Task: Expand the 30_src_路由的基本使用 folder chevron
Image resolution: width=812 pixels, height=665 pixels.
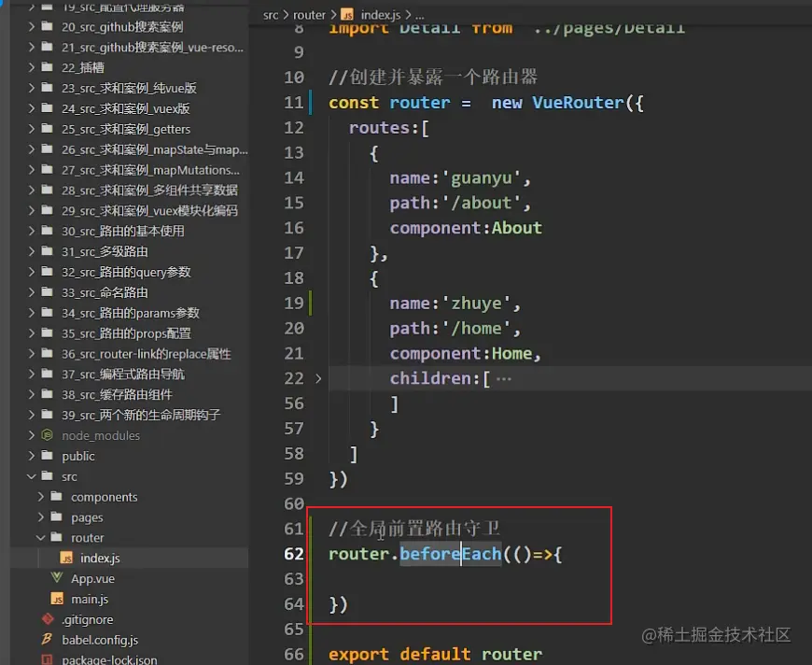Action: coord(32,231)
